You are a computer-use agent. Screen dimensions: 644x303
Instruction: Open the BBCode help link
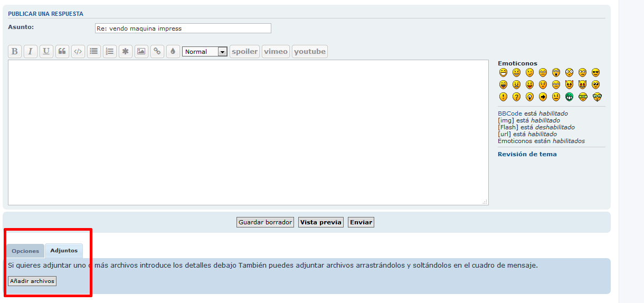click(x=510, y=113)
